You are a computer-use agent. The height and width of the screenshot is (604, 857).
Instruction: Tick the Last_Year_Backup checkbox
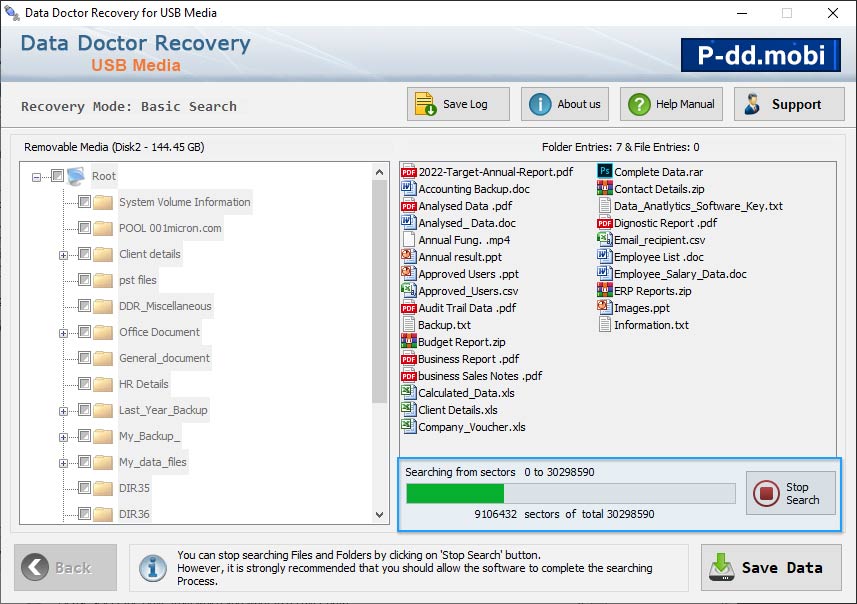pos(84,410)
